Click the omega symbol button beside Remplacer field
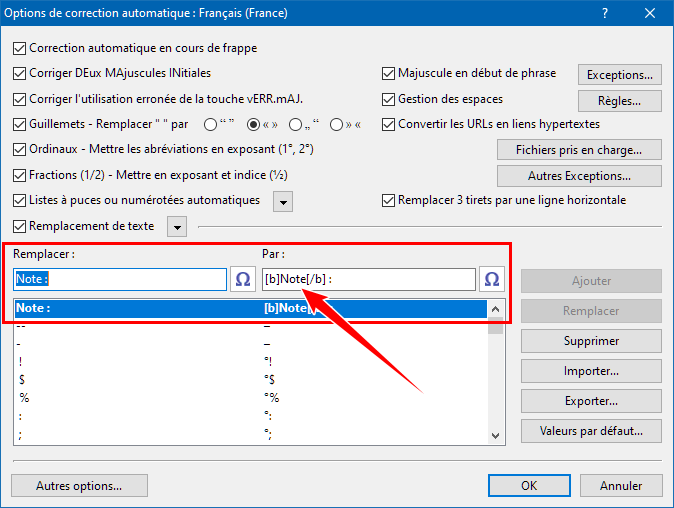Screen dimensions: 674x508 tap(243, 279)
